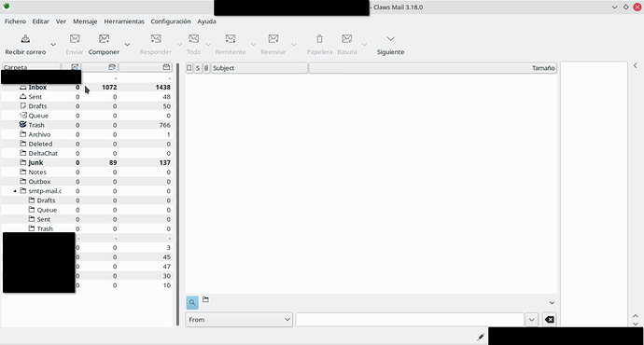This screenshot has width=644, height=345.
Task: Open the Todo dropdown arrow
Action: pyautogui.click(x=208, y=45)
